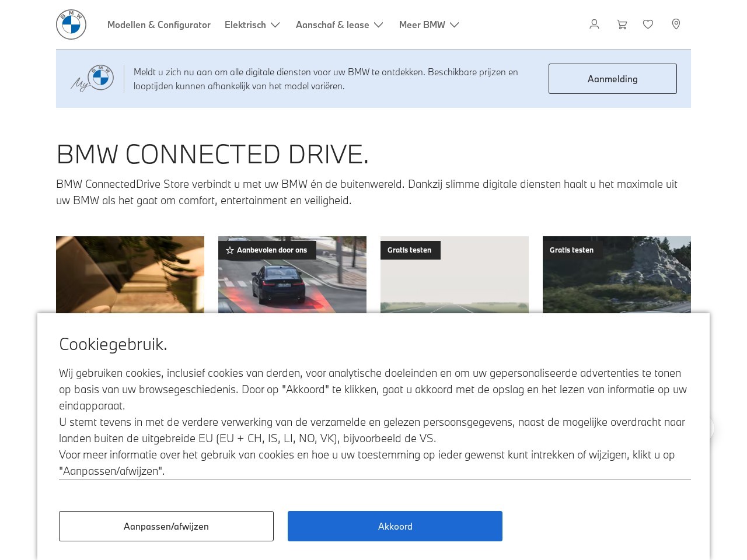Open the user account icon
The image size is (747, 560).
click(594, 24)
